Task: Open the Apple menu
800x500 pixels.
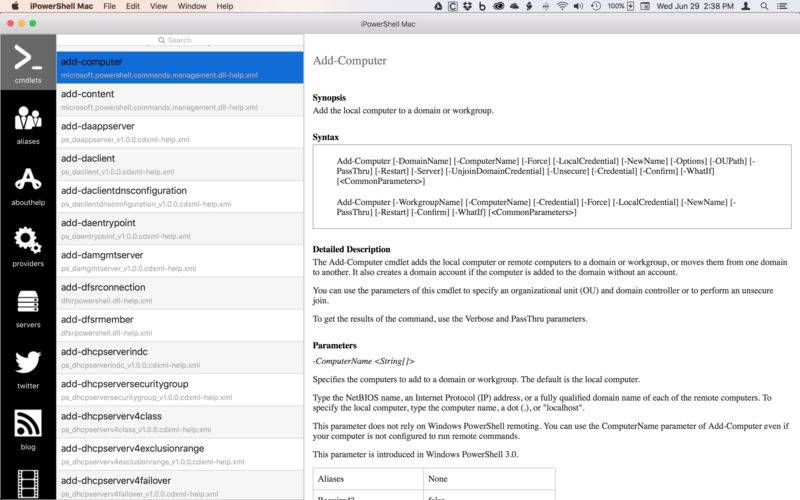Action: point(15,6)
